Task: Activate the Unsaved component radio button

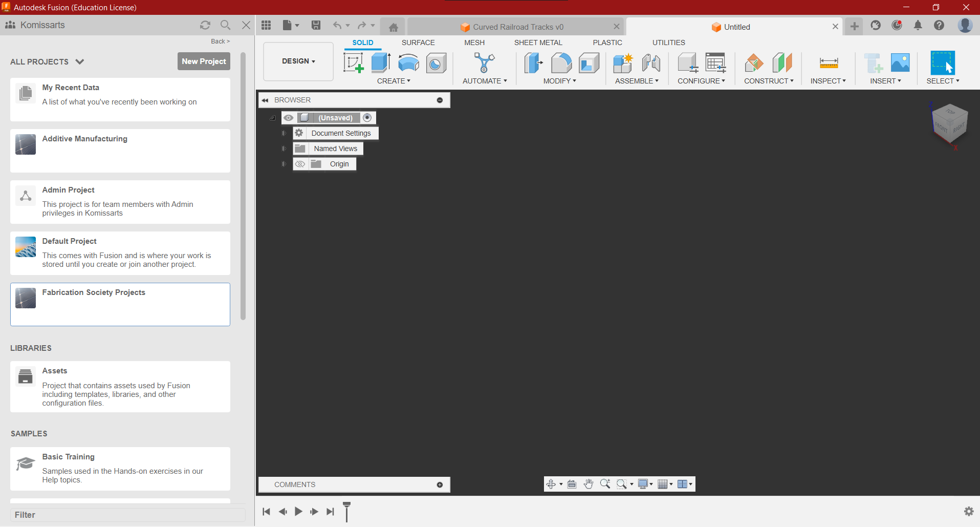Action: 367,118
